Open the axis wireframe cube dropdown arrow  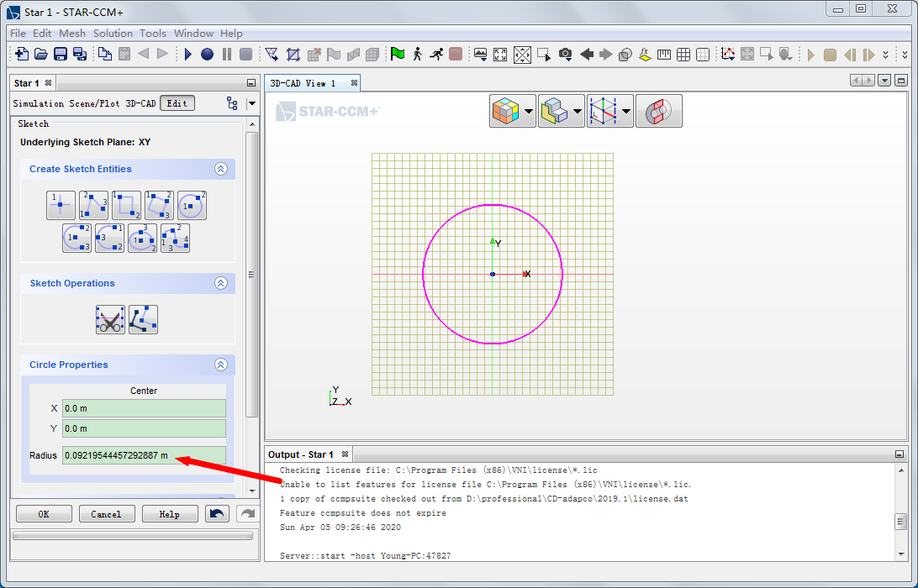coord(626,111)
